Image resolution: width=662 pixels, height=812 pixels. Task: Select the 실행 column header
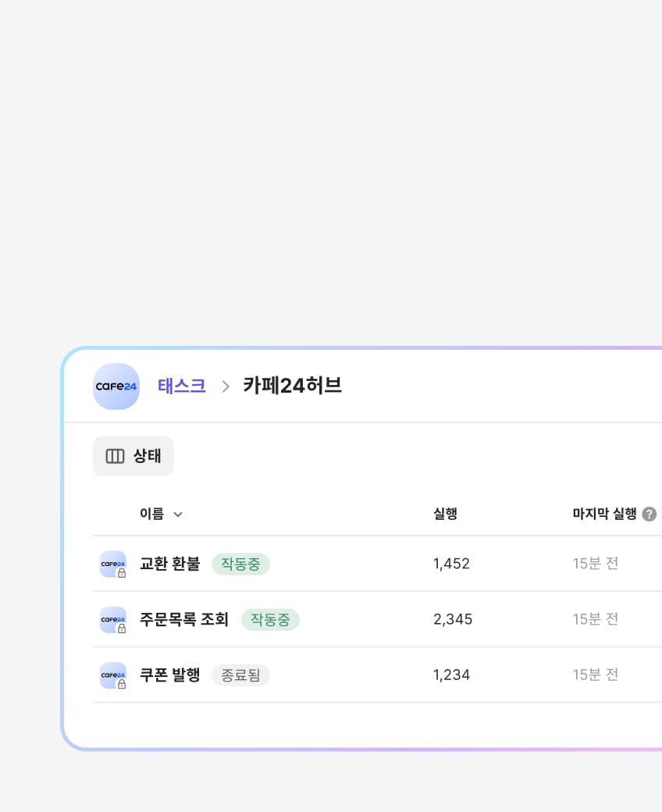click(x=445, y=514)
